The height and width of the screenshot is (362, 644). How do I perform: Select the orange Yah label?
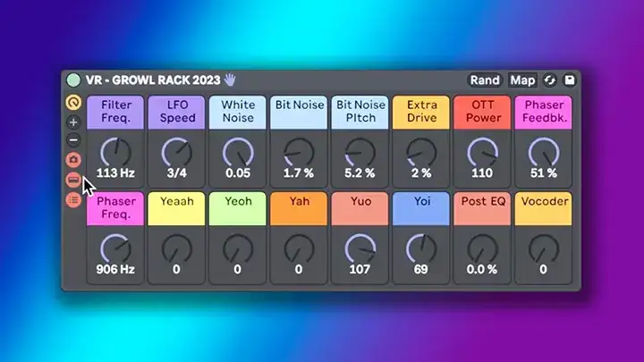299,208
